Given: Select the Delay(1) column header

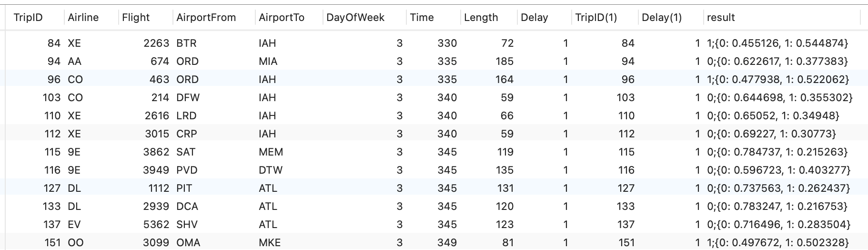Looking at the screenshot, I should coord(662,18).
